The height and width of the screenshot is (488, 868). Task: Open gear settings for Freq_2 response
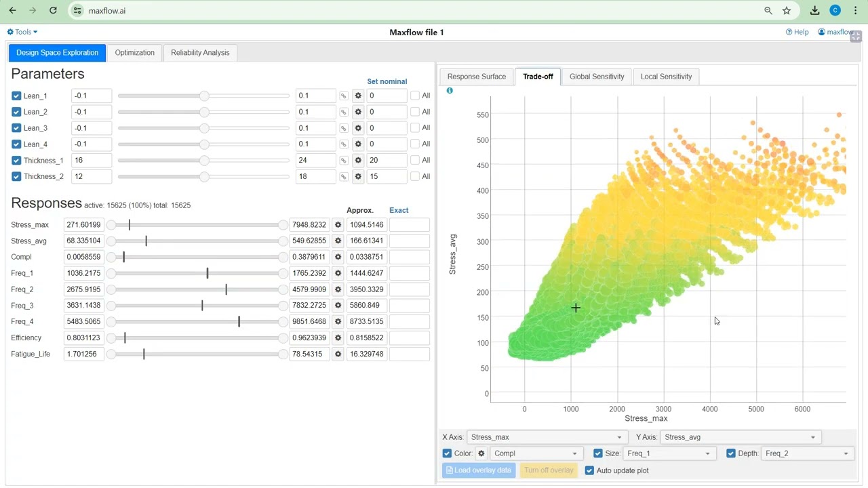(x=338, y=289)
